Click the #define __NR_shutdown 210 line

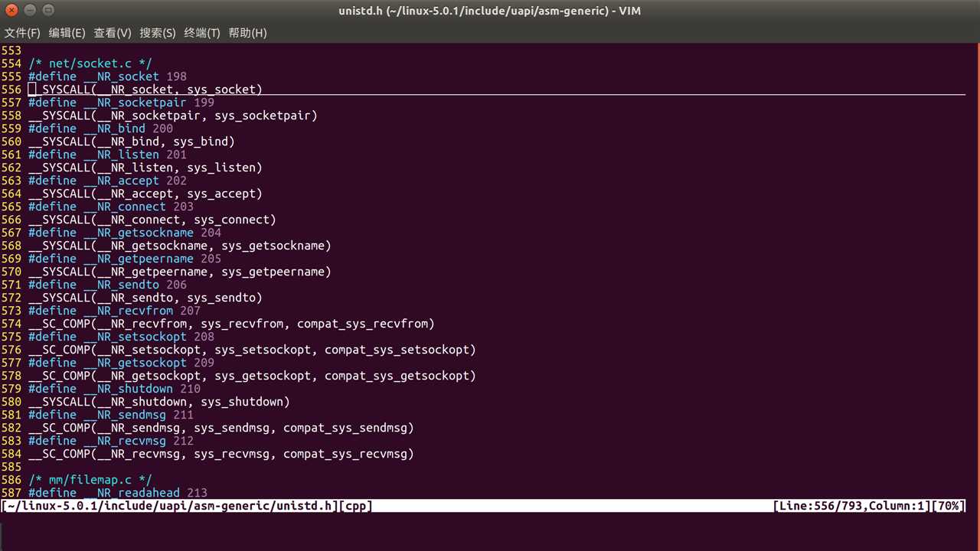tap(114, 389)
